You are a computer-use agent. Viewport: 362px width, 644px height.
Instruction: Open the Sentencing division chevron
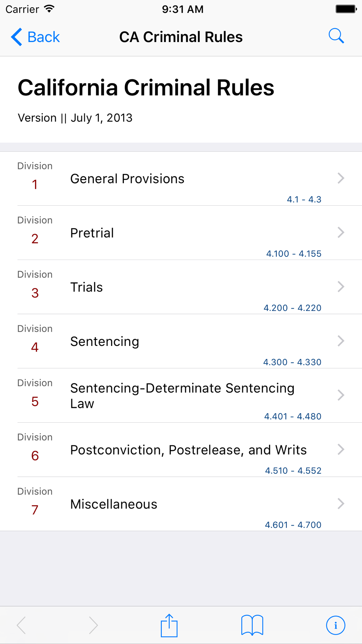click(x=341, y=341)
